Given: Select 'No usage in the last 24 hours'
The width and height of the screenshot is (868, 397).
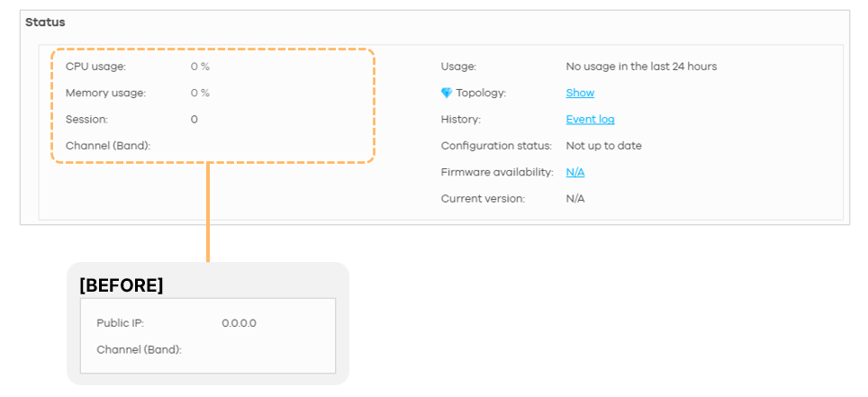Looking at the screenshot, I should point(641,67).
